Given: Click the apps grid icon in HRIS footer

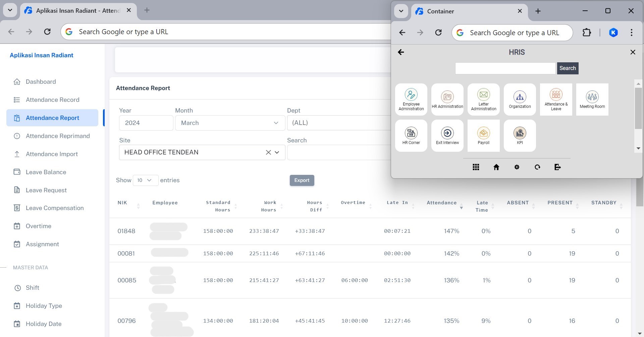Looking at the screenshot, I should coord(476,167).
